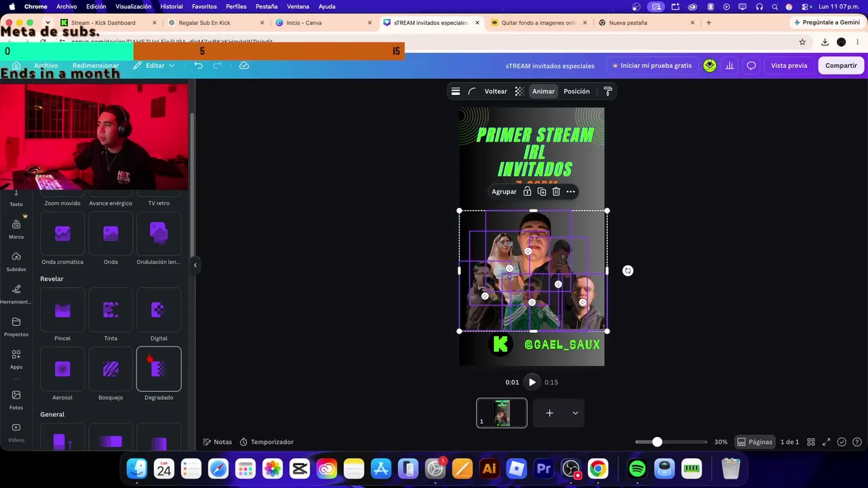Lock the selected elements

click(x=527, y=192)
